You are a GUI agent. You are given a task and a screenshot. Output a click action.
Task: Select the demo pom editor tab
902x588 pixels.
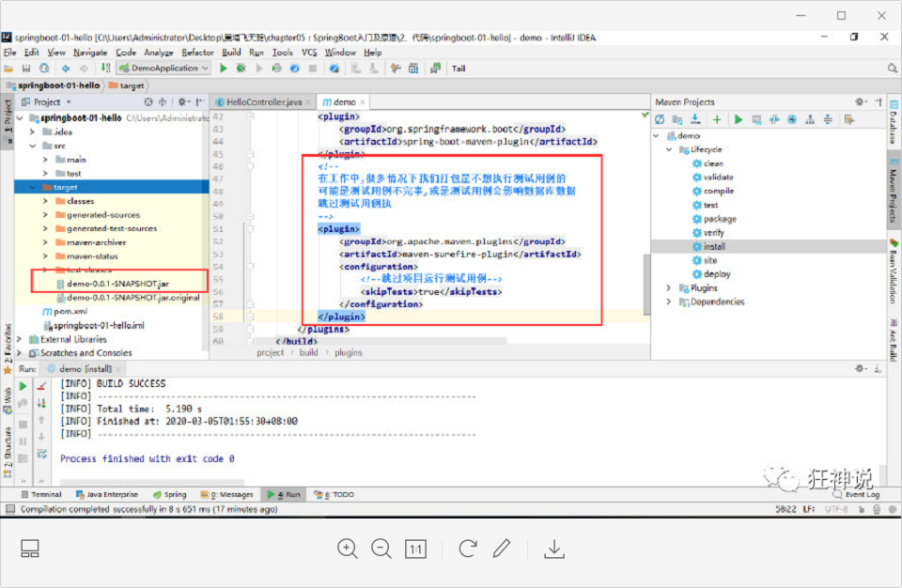tap(344, 101)
